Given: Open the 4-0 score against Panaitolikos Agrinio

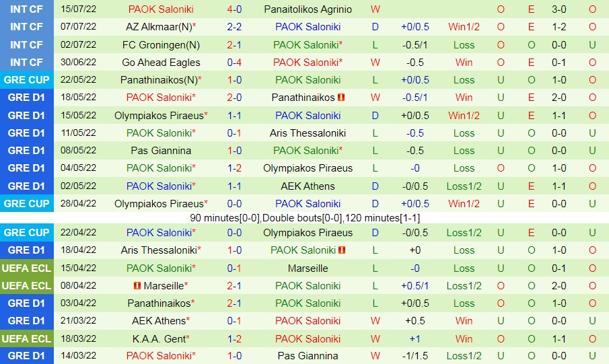Looking at the screenshot, I should (x=234, y=9).
